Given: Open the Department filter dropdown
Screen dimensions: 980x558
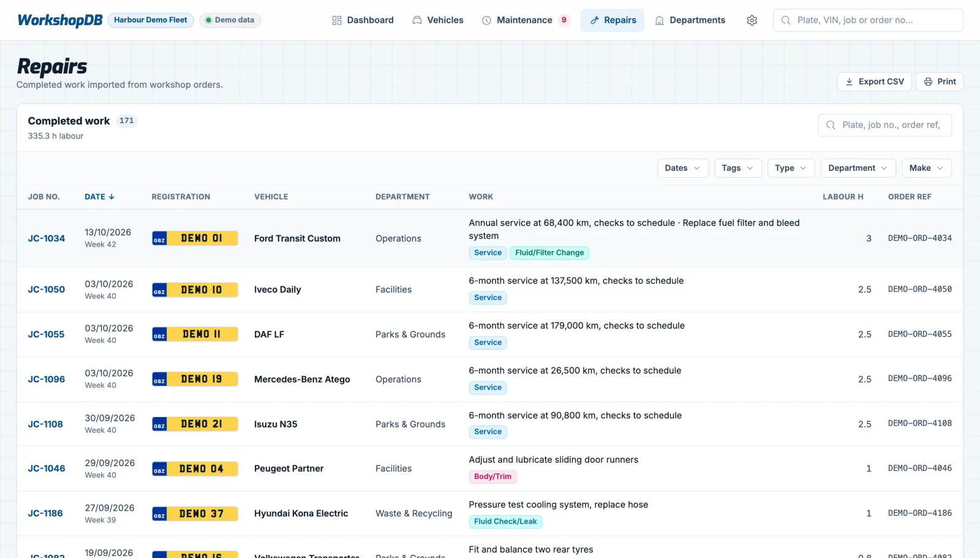Looking at the screenshot, I should point(858,168).
